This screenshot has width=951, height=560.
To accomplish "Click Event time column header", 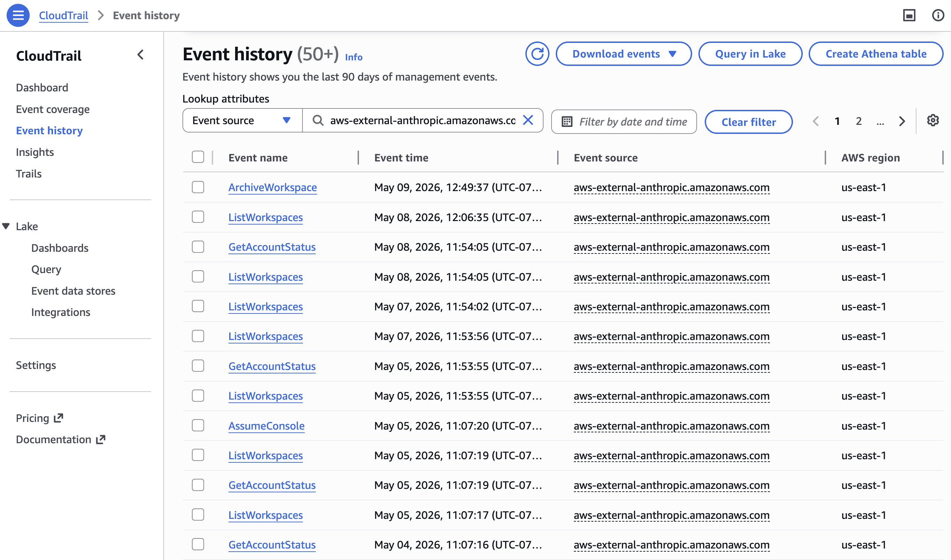I will pyautogui.click(x=401, y=158).
